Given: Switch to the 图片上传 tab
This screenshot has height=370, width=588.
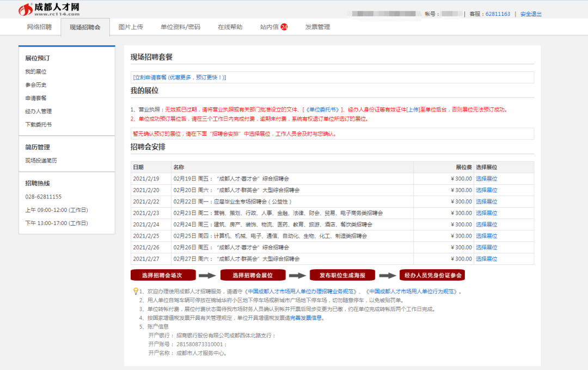Looking at the screenshot, I should [x=131, y=27].
